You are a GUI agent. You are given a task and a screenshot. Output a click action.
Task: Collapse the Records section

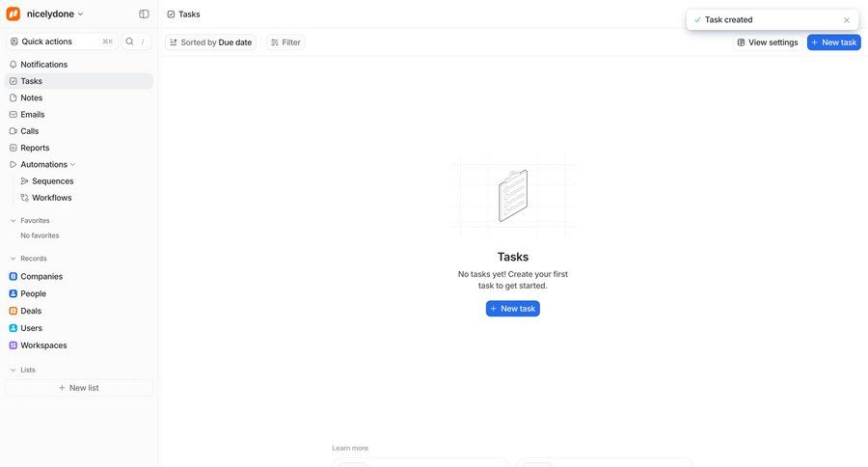(x=14, y=259)
